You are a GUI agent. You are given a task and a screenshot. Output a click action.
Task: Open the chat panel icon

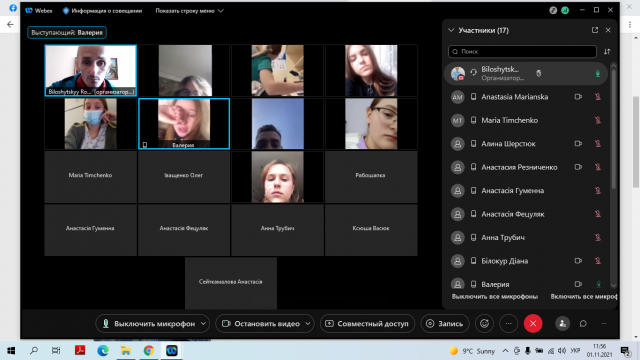[x=583, y=324]
